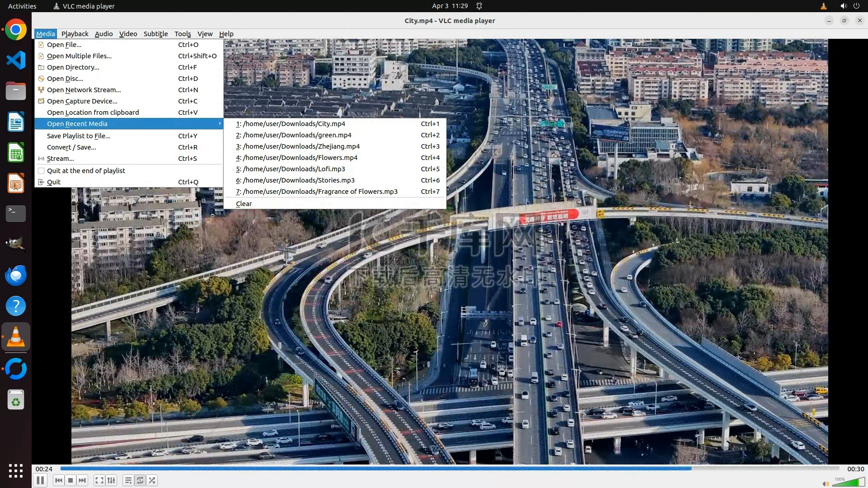
Task: Seek within the playback progress bar
Action: point(449,469)
